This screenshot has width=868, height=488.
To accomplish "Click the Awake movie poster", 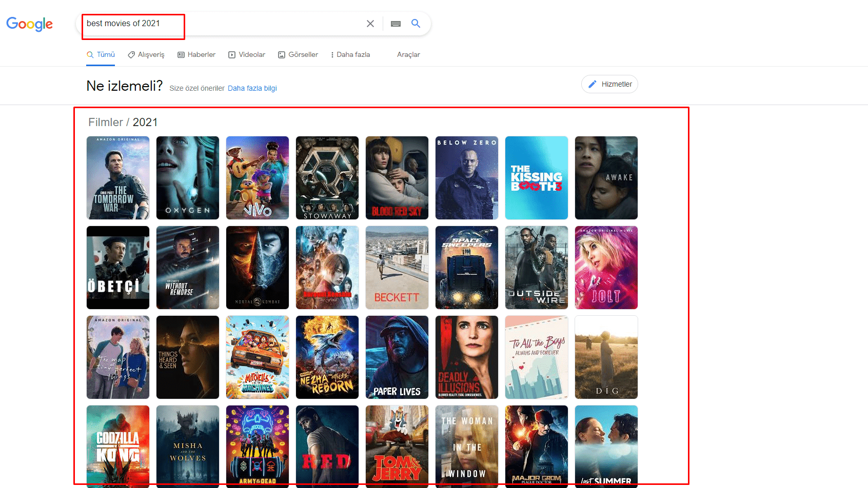I will tap(606, 178).
